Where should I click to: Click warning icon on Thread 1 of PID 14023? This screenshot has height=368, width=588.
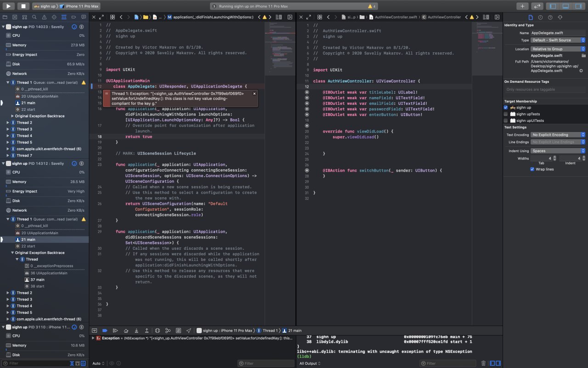84,82
